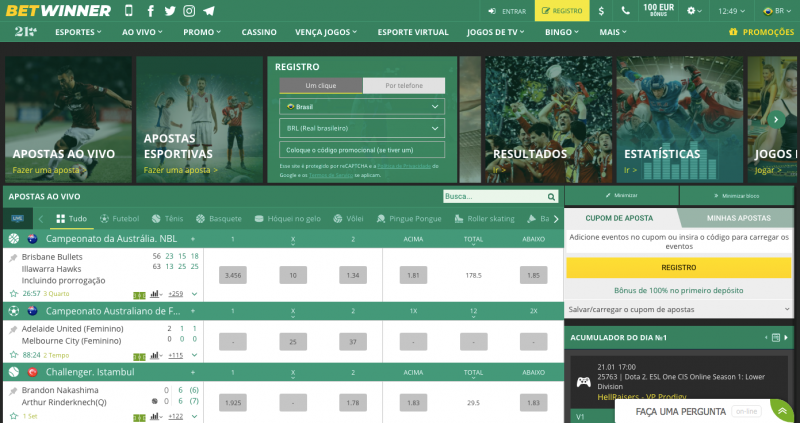800x423 pixels.
Task: Click the search magnifier icon in Busca field
Action: pos(551,196)
